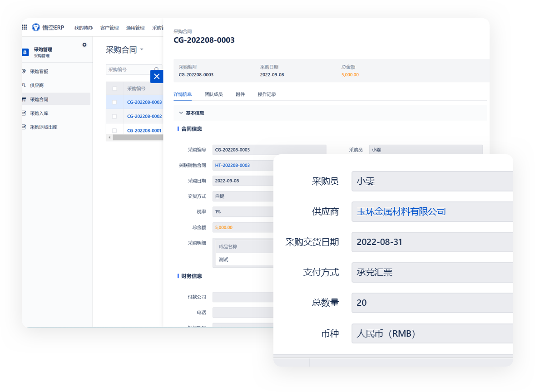Click the horizontal scrollbar under the list
Image resolution: width=535 pixels, height=392 pixels.
pos(138,137)
